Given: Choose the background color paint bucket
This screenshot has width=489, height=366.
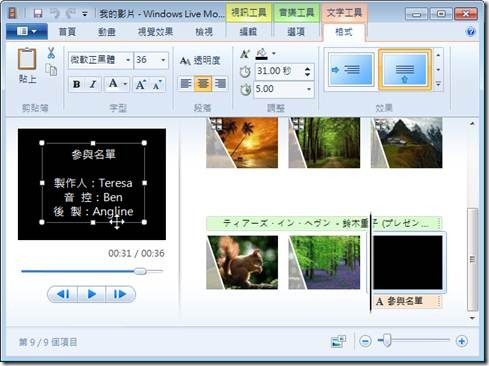Looking at the screenshot, I should tap(262, 53).
